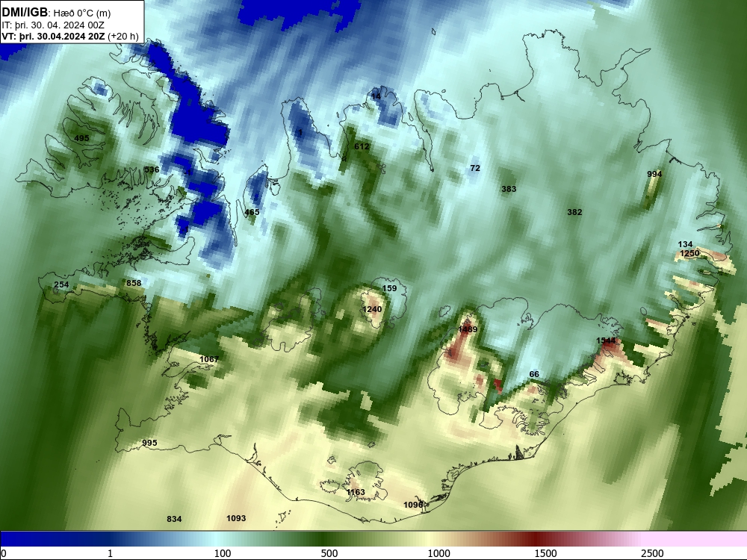This screenshot has height=560, width=747.
Task: Click the DMI/IGB title text
Action: (x=25, y=13)
